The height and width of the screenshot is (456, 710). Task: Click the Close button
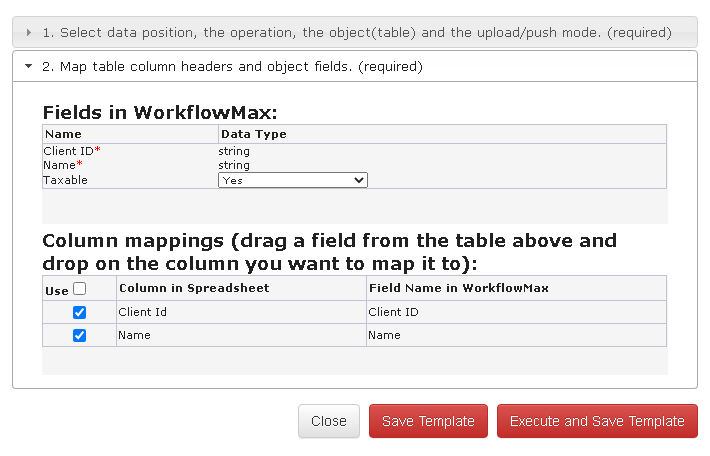point(329,421)
